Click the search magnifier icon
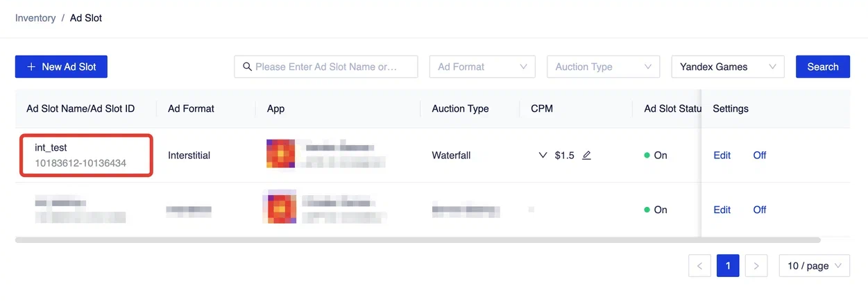Screen dimensions: 868x302 (x=247, y=67)
